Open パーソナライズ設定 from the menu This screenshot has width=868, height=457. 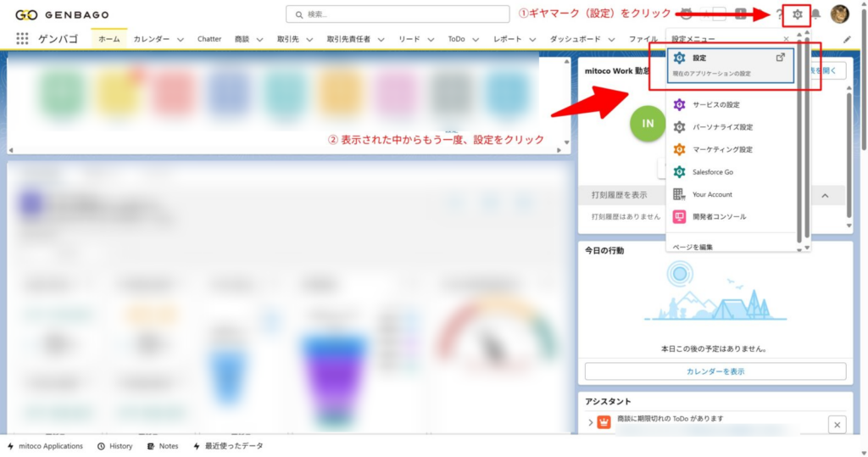click(x=721, y=127)
